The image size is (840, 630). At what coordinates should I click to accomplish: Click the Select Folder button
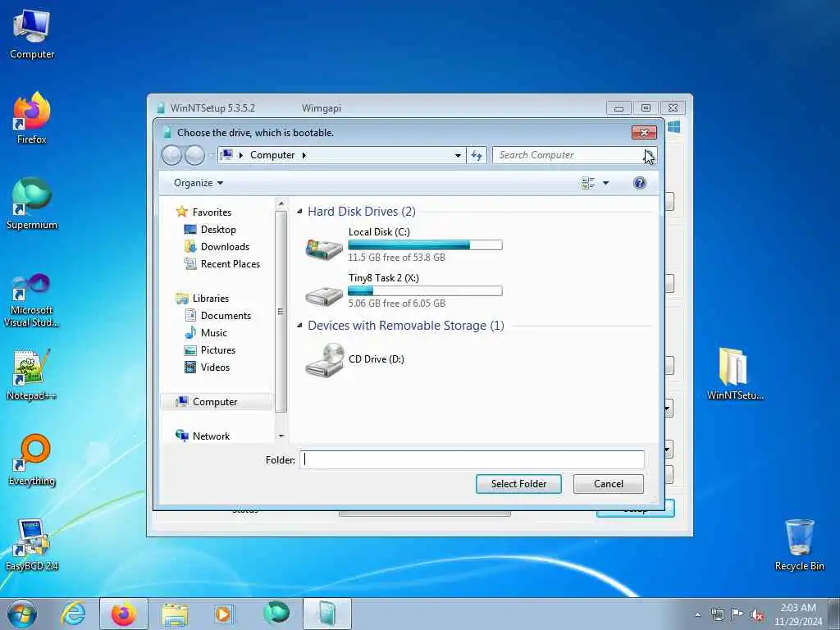click(x=518, y=484)
